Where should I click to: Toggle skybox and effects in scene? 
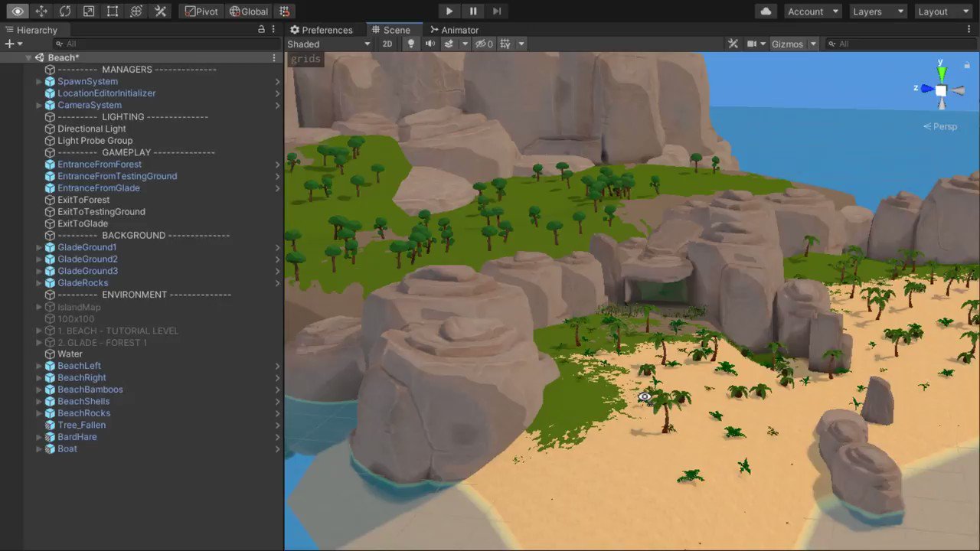(450, 44)
